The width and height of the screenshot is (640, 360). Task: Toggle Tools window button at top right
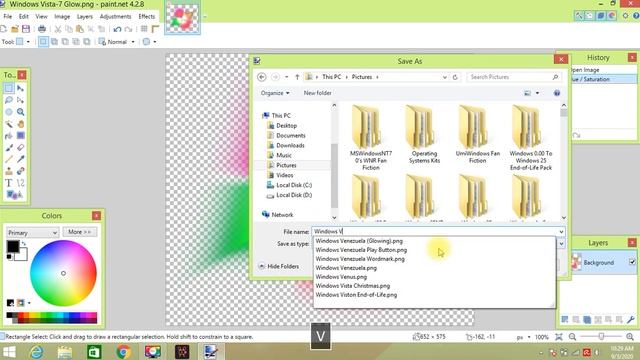pyautogui.click(x=579, y=16)
